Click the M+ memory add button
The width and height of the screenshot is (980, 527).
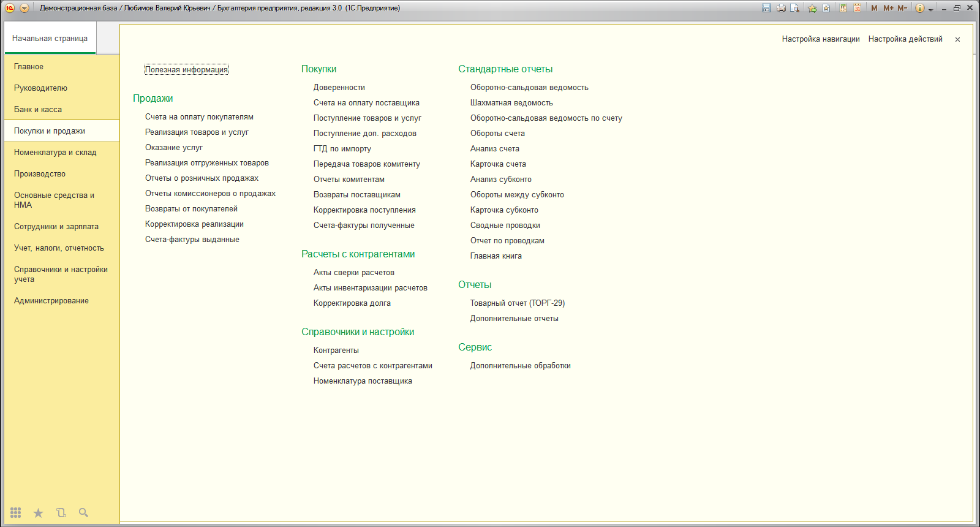(x=888, y=8)
